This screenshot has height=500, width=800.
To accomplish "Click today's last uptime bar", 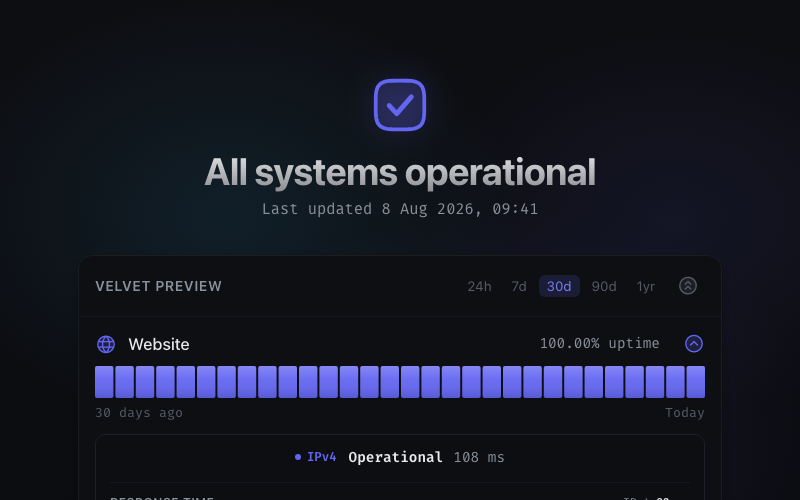I will 696,382.
